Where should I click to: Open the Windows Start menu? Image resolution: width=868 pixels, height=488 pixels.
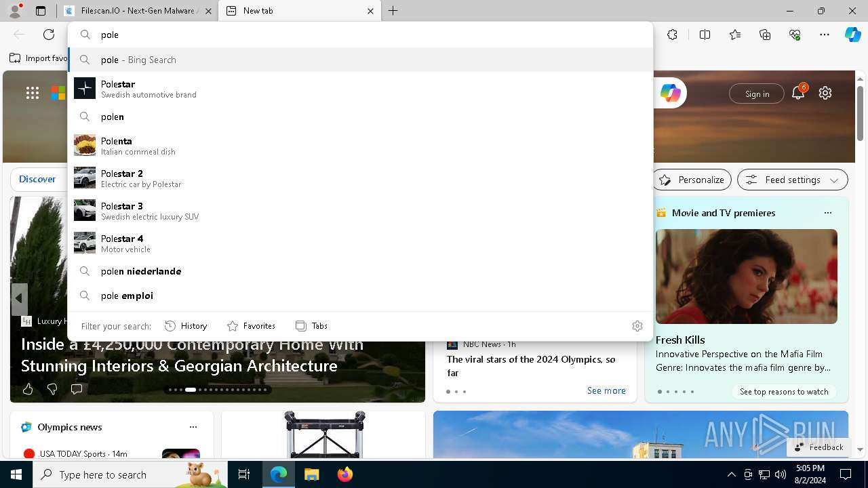16,474
